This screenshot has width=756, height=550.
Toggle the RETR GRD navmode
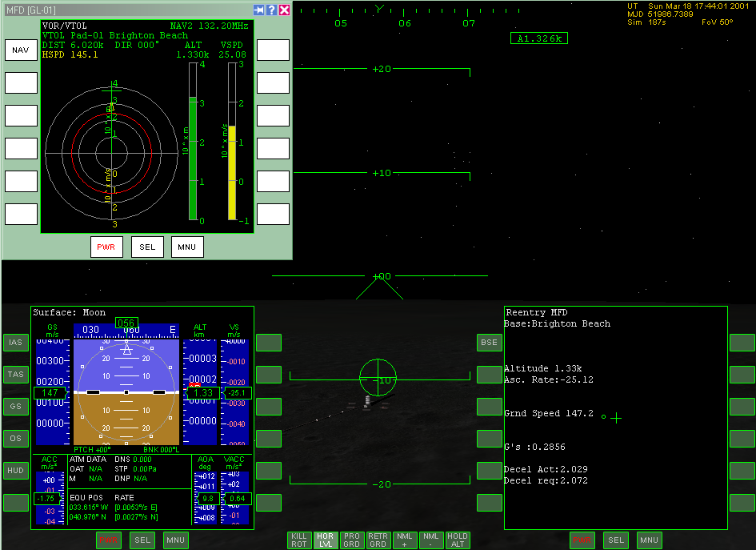coord(378,540)
